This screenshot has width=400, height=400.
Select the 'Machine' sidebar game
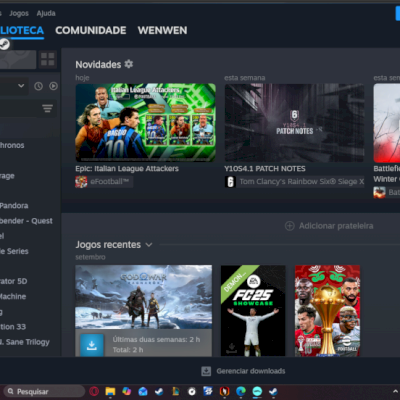pyautogui.click(x=13, y=296)
